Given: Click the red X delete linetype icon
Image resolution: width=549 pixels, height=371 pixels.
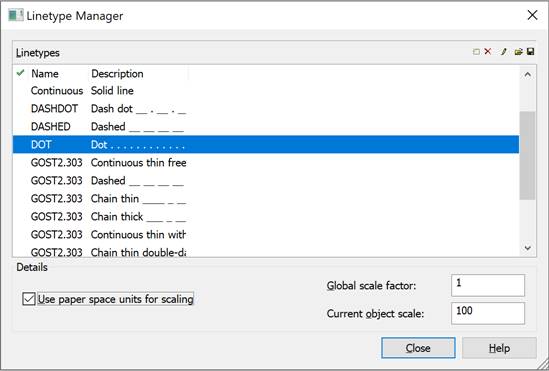Looking at the screenshot, I should tap(487, 51).
